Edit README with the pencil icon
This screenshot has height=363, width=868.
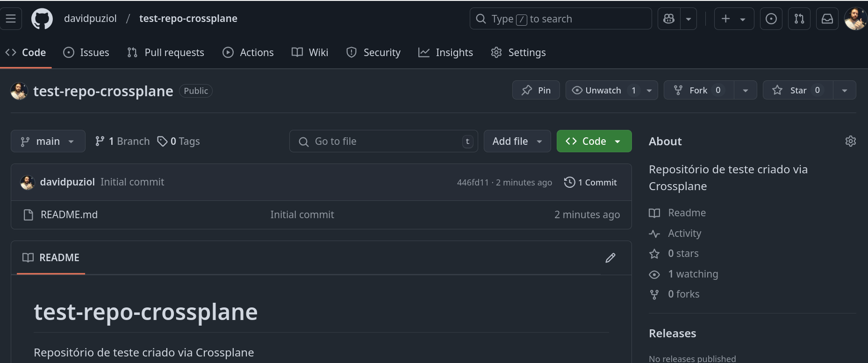point(610,258)
